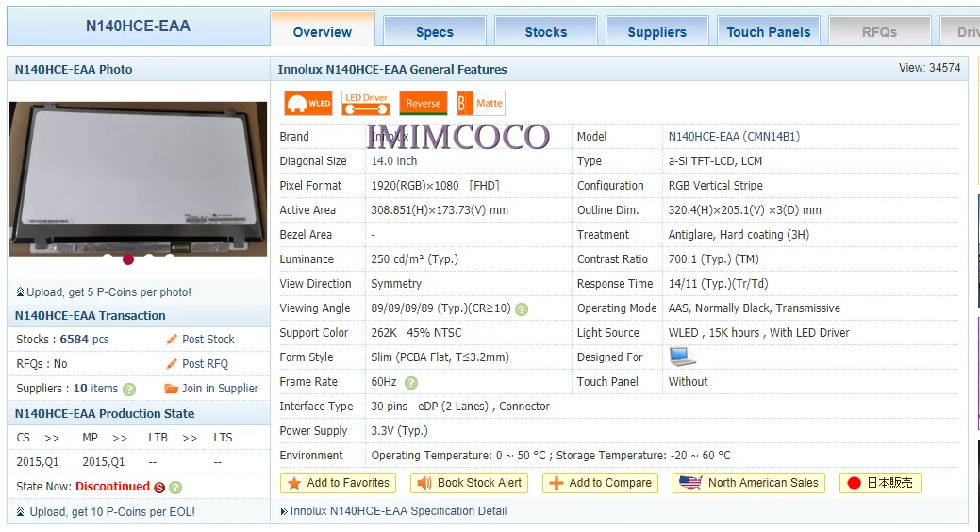Click the 1920(RGB)×1080 [FHD] pixel format value

point(435,186)
